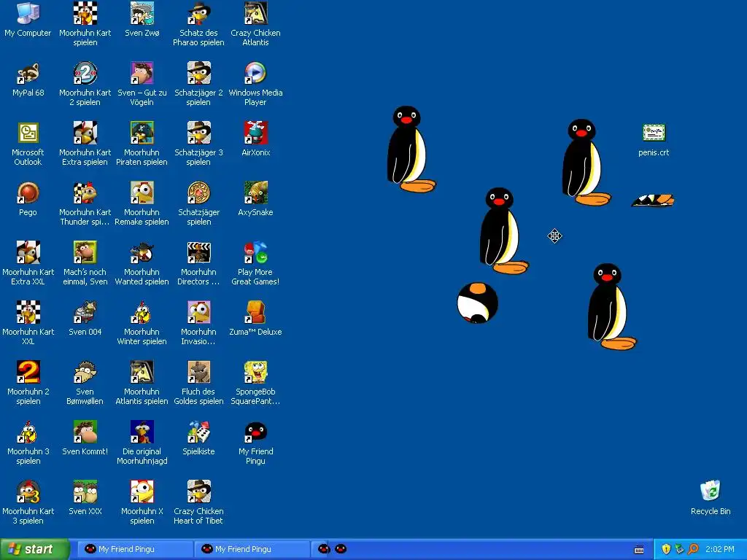This screenshot has width=747, height=560.
Task: Select the Moorhuhn Invasion icon
Action: (198, 312)
